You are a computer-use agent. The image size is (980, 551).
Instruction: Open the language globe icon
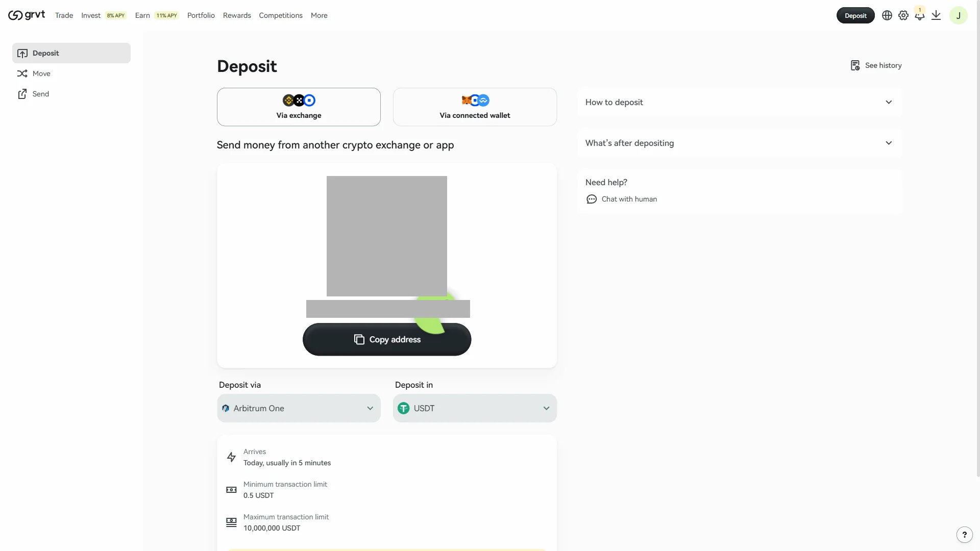pos(887,15)
